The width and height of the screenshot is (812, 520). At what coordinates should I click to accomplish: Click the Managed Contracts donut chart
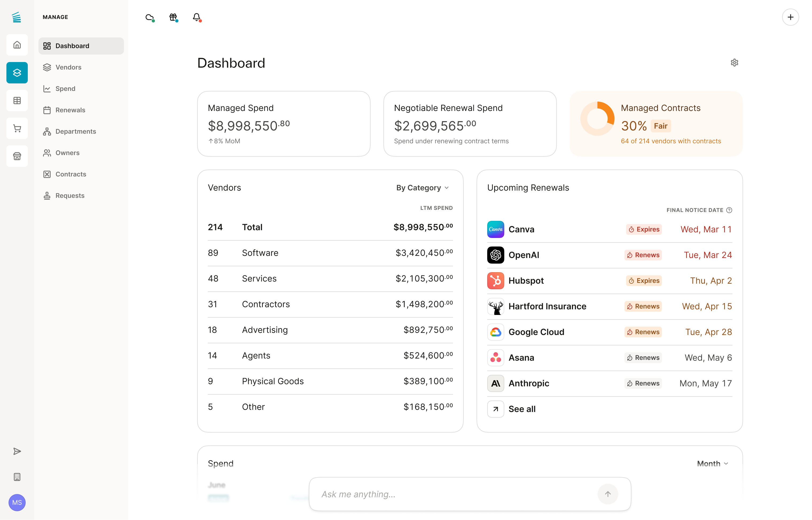[597, 118]
